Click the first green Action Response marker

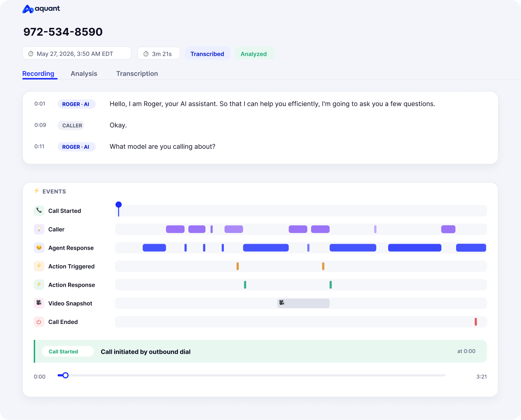click(245, 285)
